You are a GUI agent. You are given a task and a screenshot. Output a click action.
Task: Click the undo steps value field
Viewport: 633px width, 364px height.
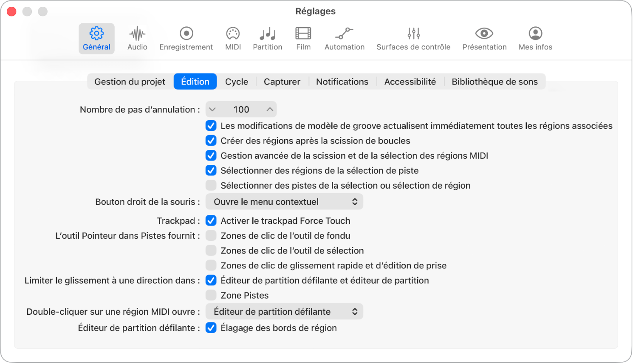240,109
